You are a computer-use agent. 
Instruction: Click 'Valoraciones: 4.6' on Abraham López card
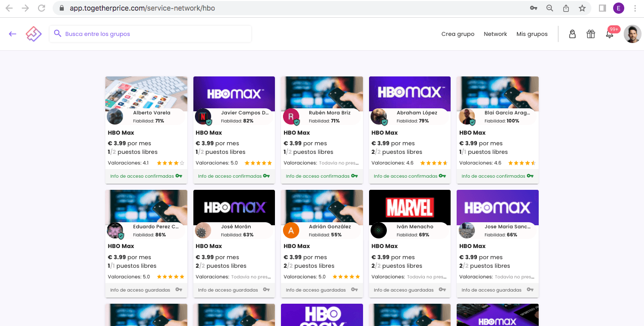coord(392,163)
